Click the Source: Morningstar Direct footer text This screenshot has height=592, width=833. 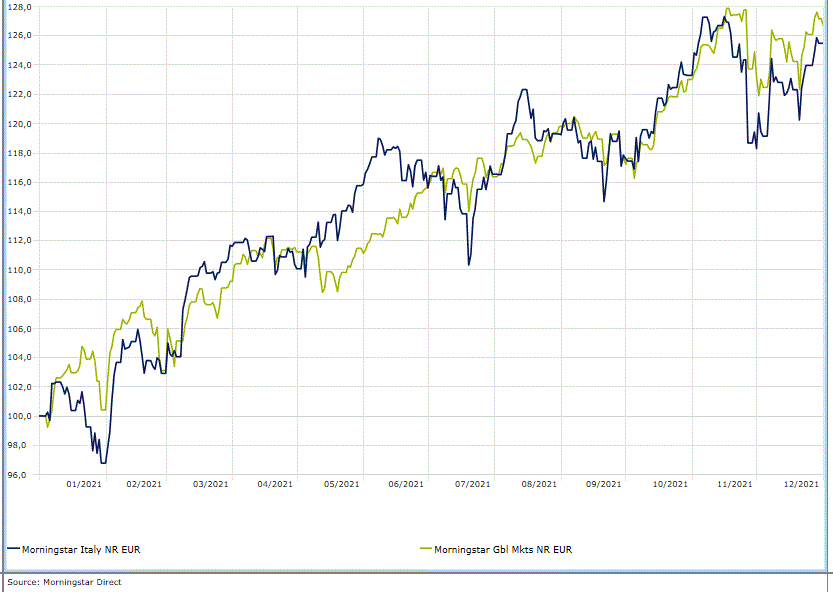[x=64, y=582]
